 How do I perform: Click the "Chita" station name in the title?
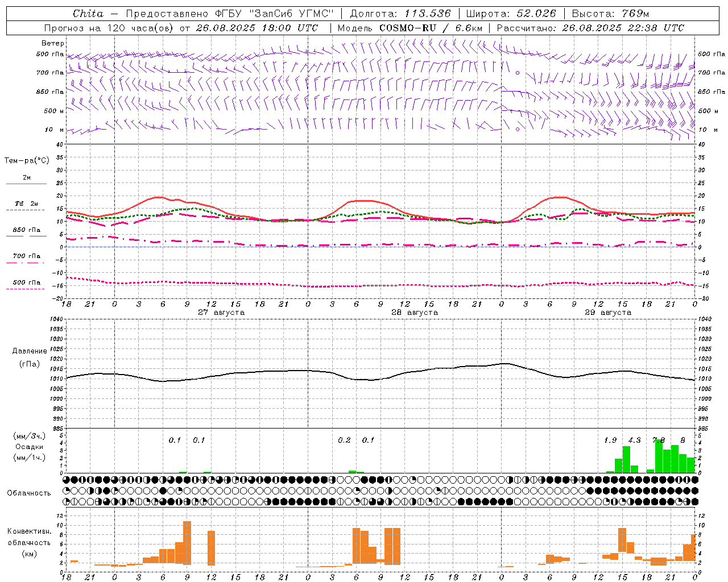[88, 14]
